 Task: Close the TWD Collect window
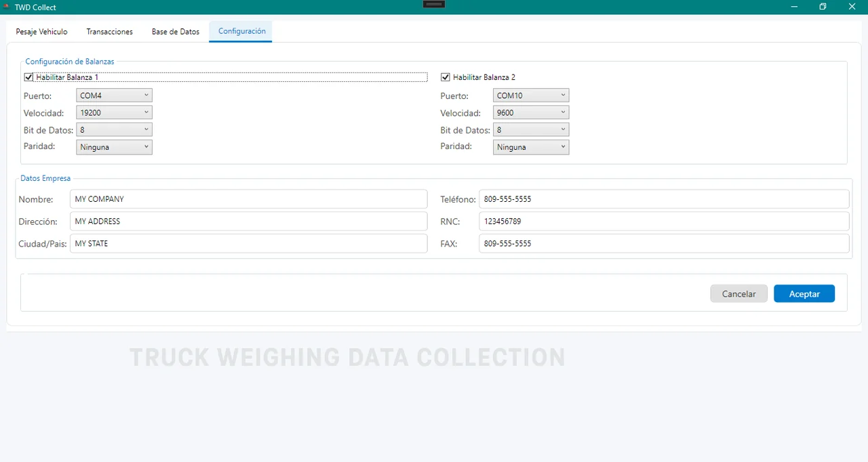852,7
